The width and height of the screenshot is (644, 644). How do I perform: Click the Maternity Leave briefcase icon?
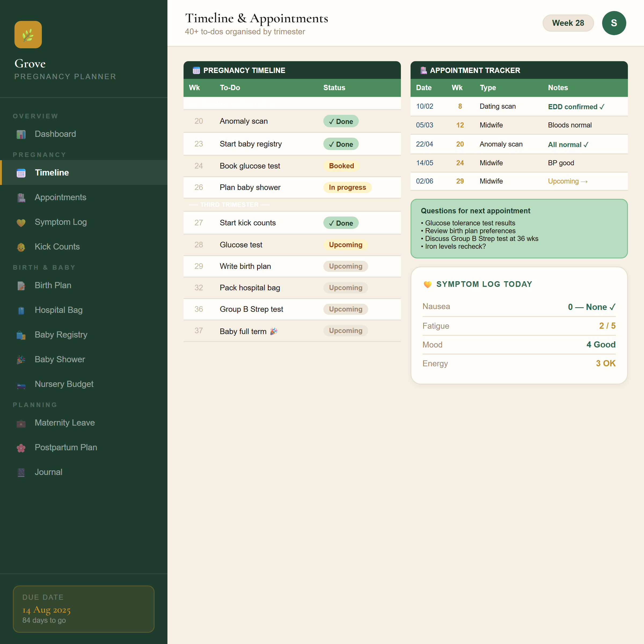(x=21, y=423)
